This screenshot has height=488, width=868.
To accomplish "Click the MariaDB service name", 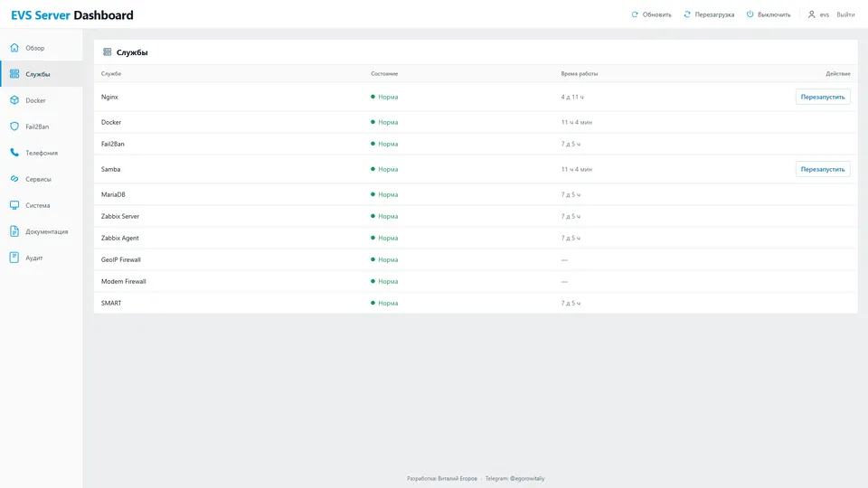I will click(113, 194).
